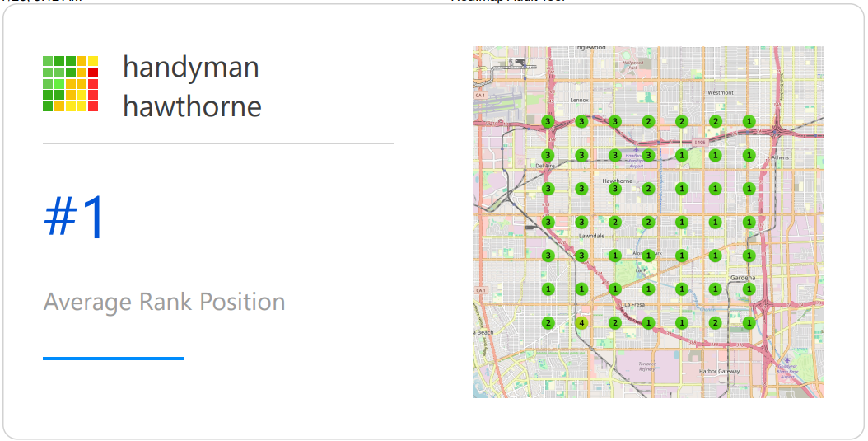The width and height of the screenshot is (868, 441).
Task: Click the 'Athens' label on the map
Action: pyautogui.click(x=780, y=157)
